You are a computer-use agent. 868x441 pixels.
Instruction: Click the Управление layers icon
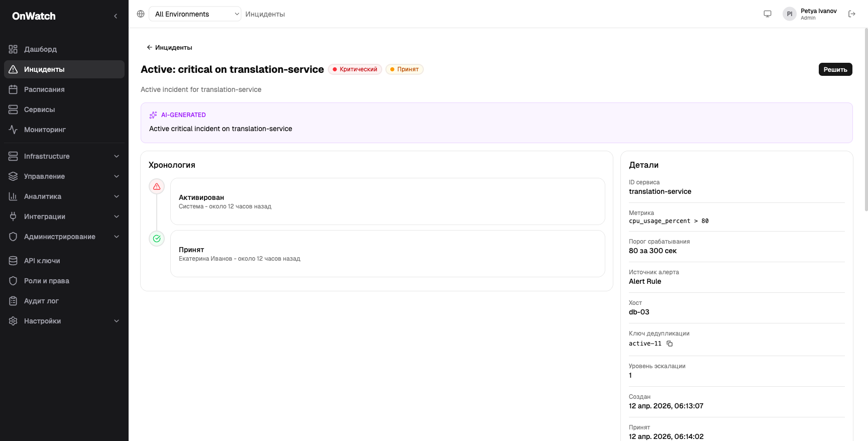point(13,176)
